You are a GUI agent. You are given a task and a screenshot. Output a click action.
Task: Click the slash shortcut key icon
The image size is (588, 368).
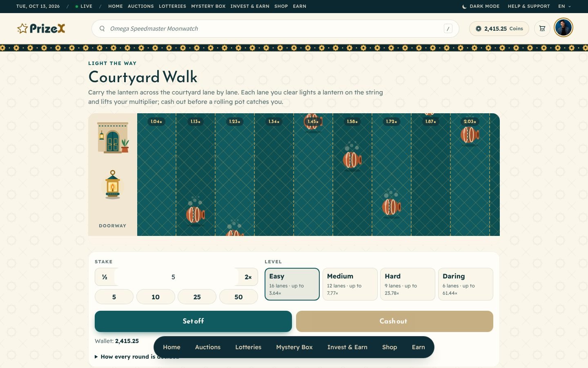(x=448, y=29)
